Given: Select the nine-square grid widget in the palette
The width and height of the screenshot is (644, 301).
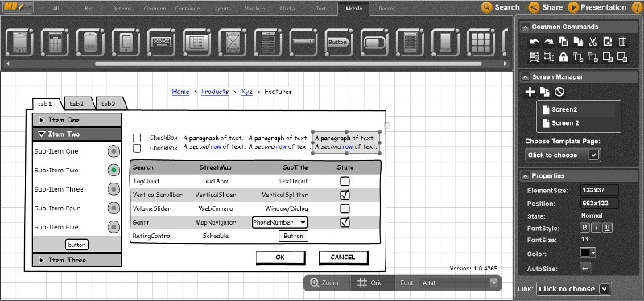Looking at the screenshot, I should 481,43.
